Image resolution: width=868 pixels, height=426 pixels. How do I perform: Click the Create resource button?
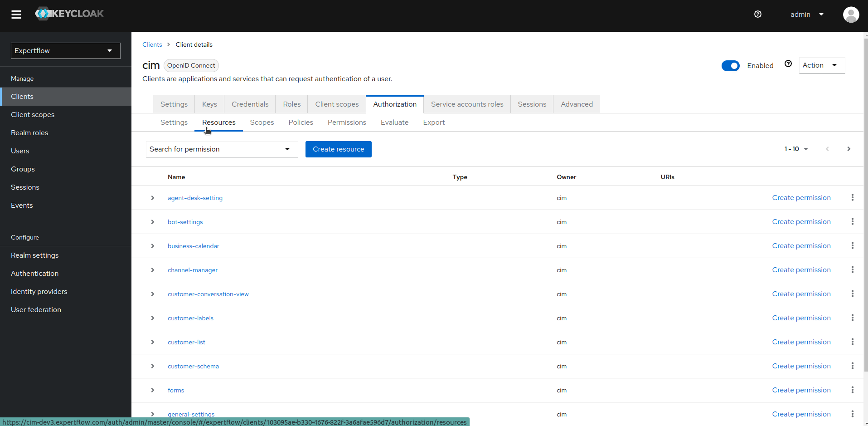tap(338, 149)
